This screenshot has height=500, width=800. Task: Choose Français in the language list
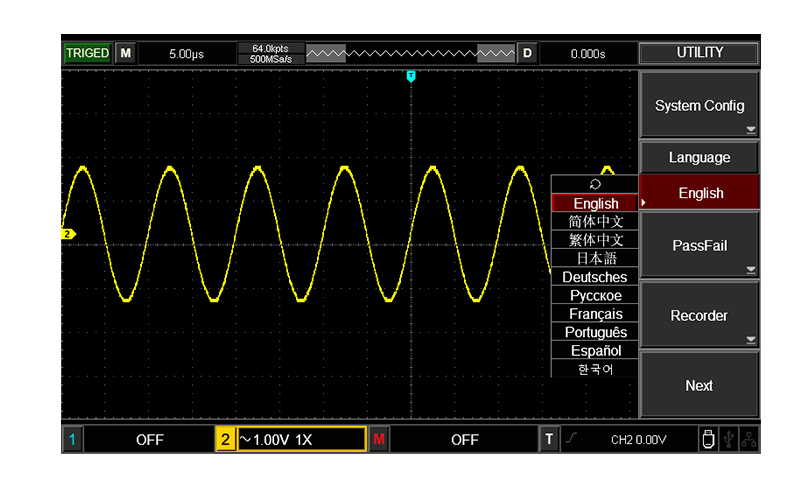pos(595,314)
